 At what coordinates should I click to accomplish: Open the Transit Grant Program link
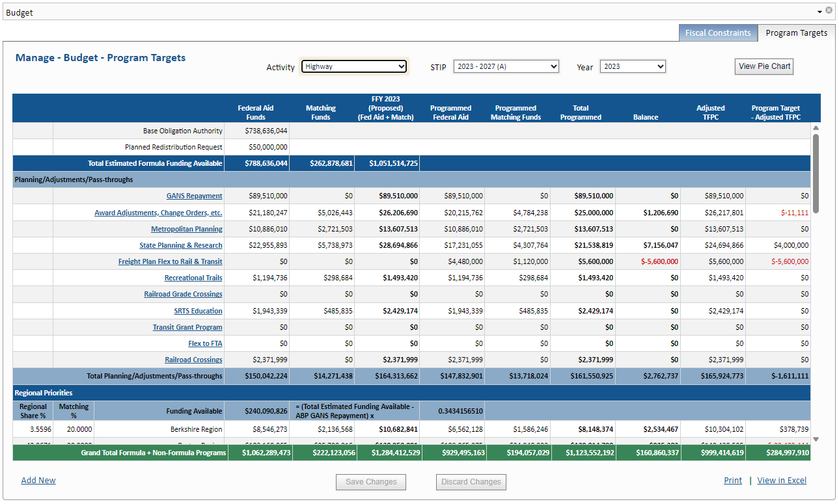point(187,327)
